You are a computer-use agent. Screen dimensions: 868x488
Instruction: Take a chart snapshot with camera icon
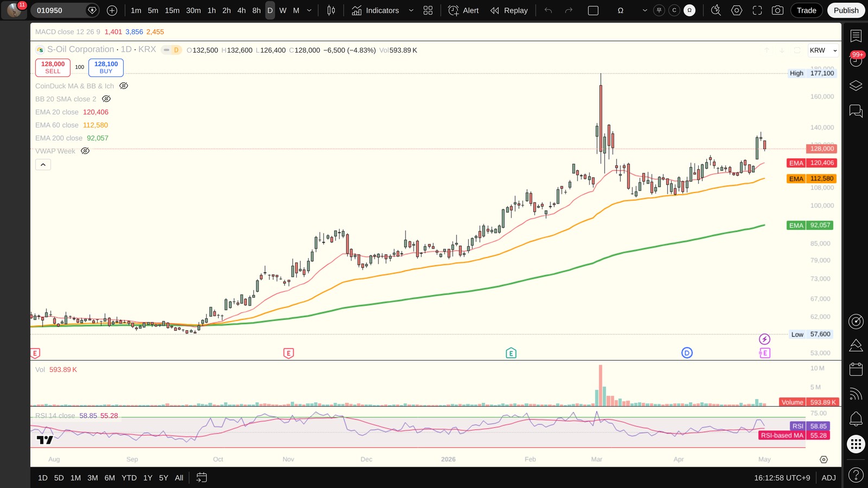(x=777, y=10)
